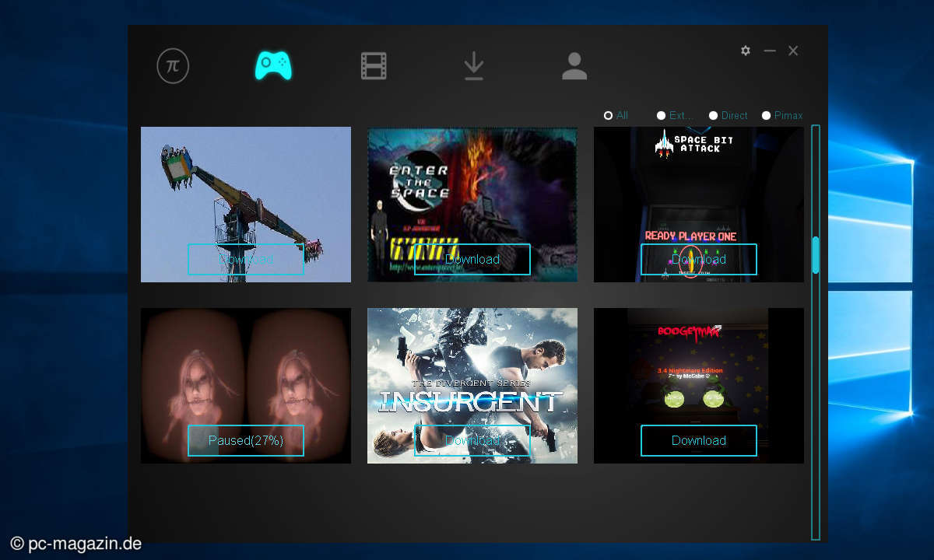Open settings gear icon in title bar
This screenshot has width=934, height=560.
[x=746, y=51]
